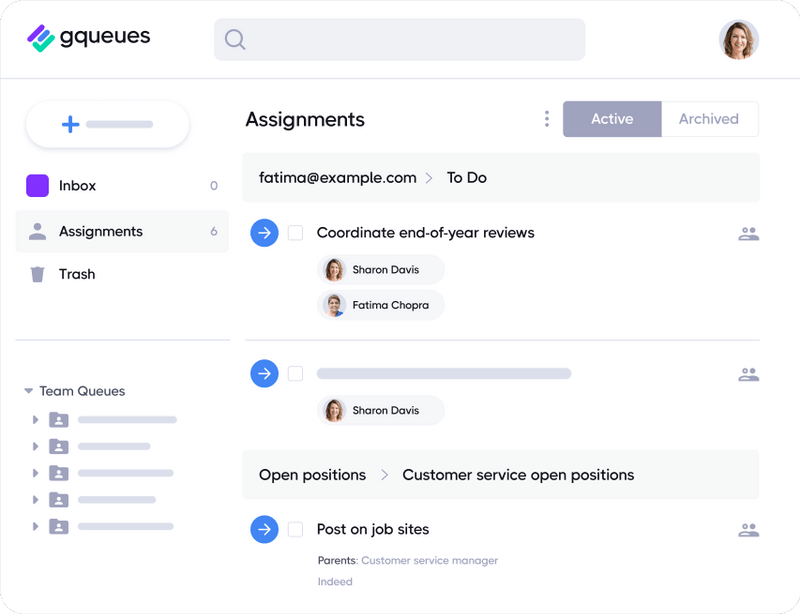The height and width of the screenshot is (614, 800).
Task: Click the blue arrow next to Post on job sites
Action: point(264,529)
